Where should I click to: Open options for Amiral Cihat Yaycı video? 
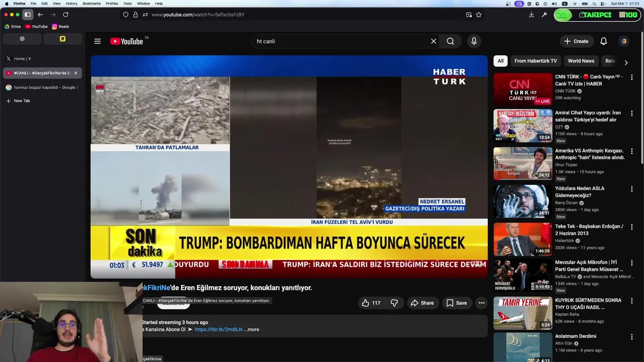632,114
